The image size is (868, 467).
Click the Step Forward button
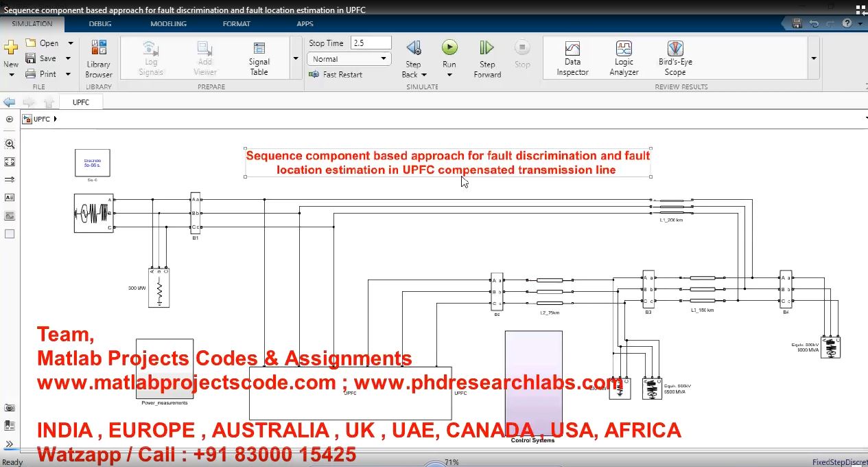point(487,59)
